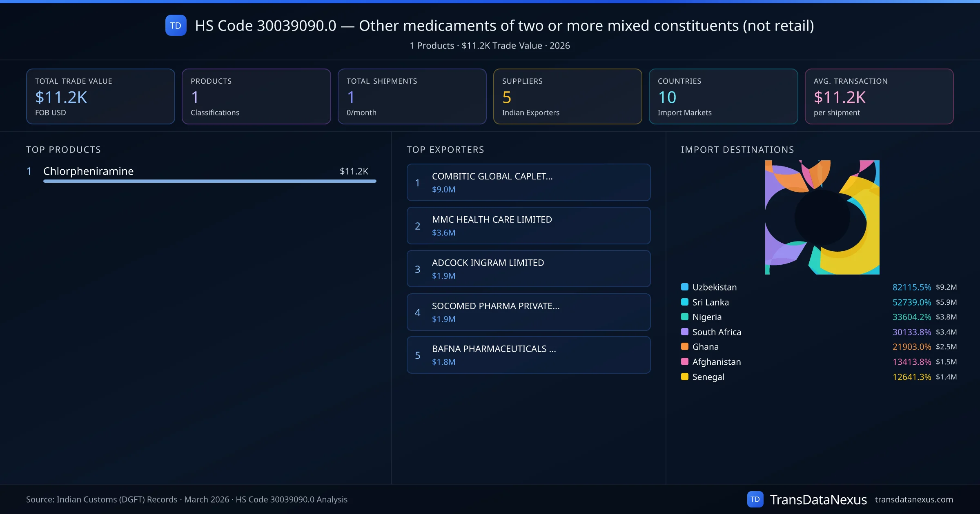Click the TD logo beside TransDataNexus footer

(755, 499)
